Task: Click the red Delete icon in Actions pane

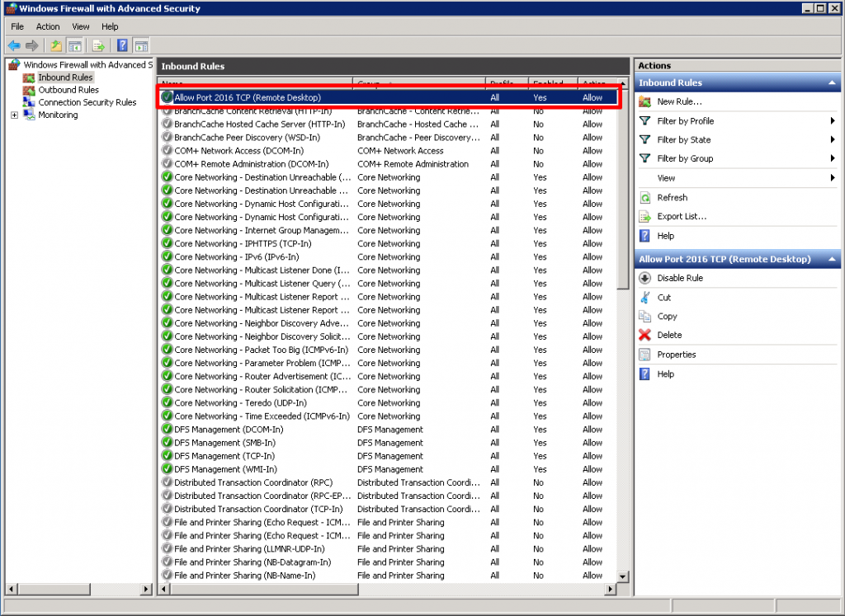Action: pyautogui.click(x=644, y=335)
